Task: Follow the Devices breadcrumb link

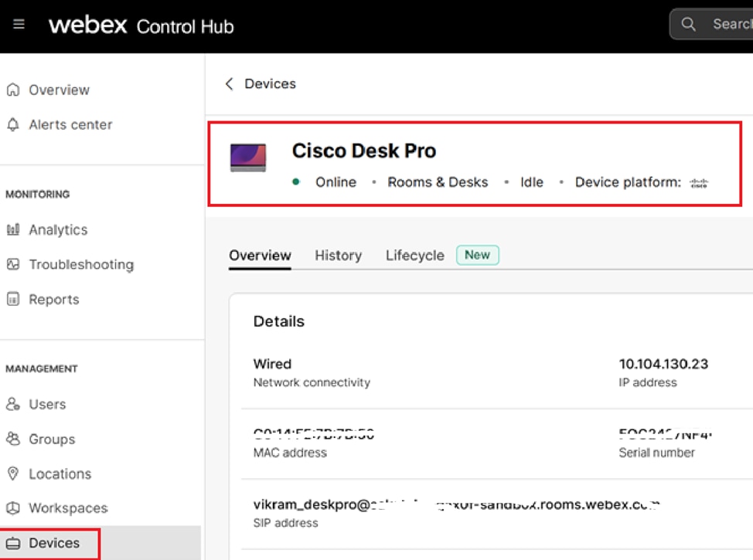Action: [271, 84]
